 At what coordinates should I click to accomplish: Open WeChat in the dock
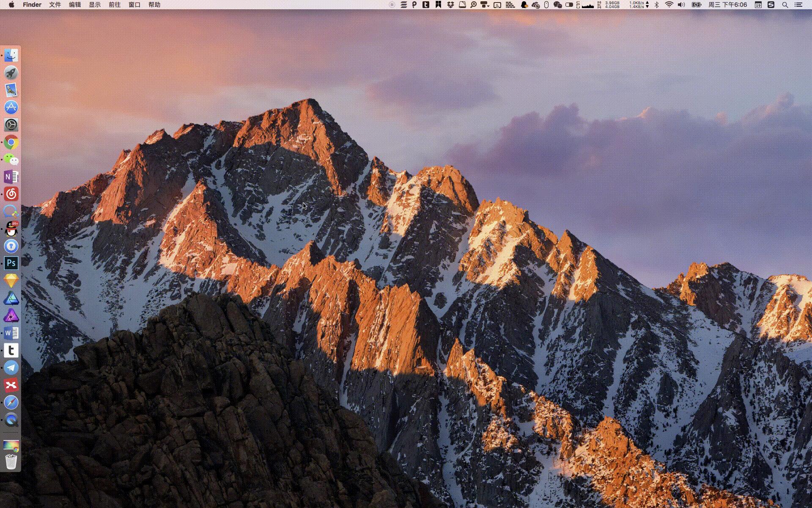click(x=11, y=160)
